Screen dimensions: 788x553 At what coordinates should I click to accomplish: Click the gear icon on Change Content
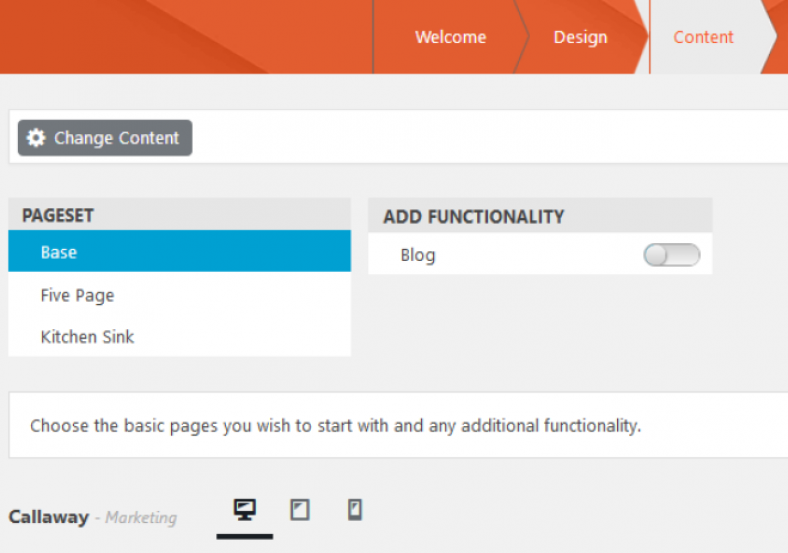36,138
